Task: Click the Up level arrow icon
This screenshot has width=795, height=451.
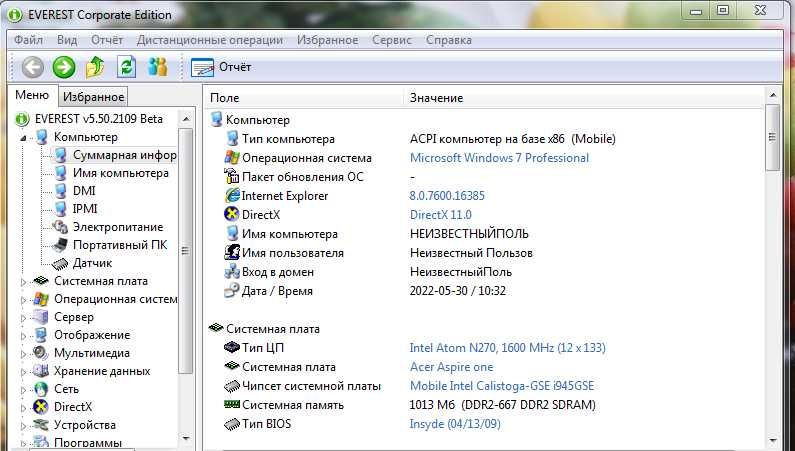Action: pyautogui.click(x=95, y=67)
